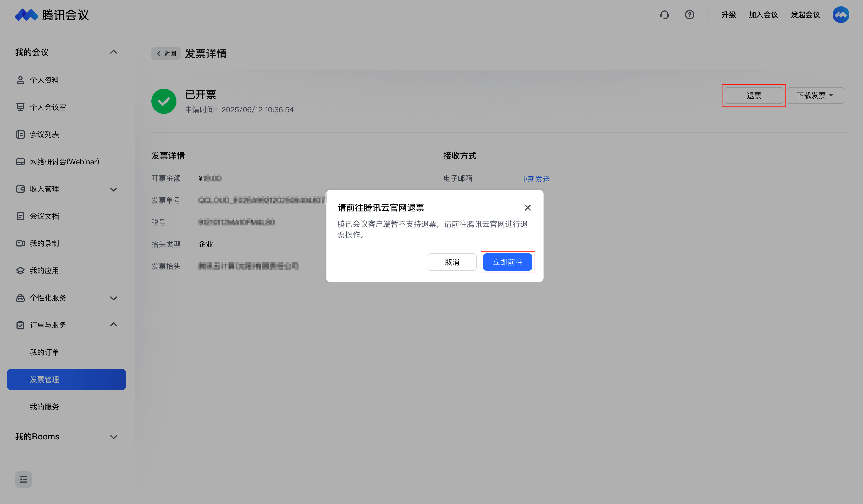Collapse the 订单与服务 chevron
This screenshot has height=504, width=863.
pos(114,325)
